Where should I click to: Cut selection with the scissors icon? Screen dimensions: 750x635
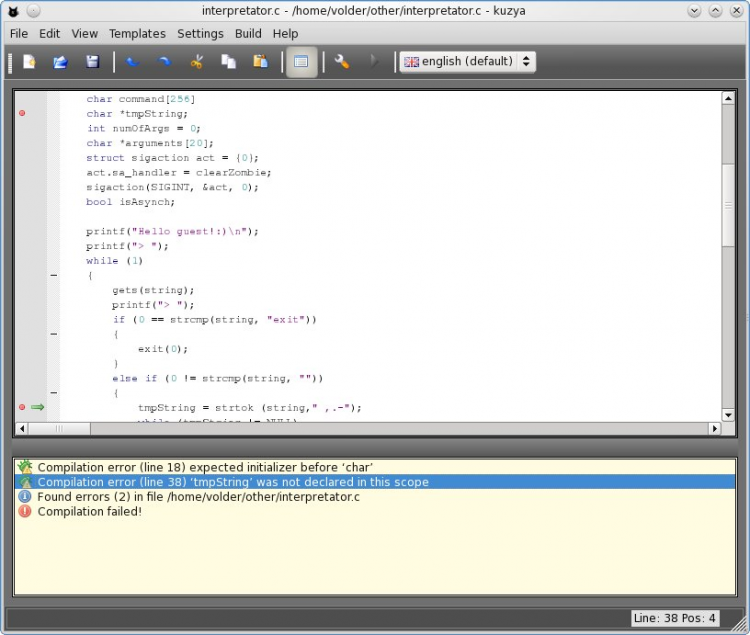click(196, 62)
